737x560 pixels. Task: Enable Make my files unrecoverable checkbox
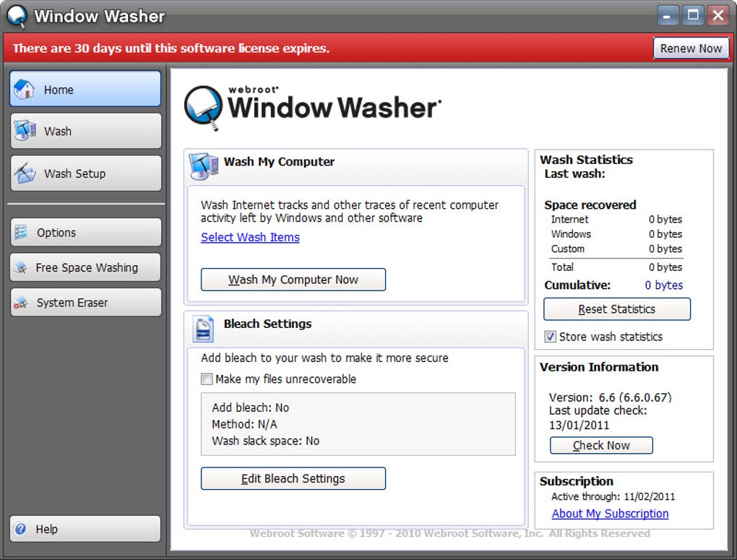point(207,379)
